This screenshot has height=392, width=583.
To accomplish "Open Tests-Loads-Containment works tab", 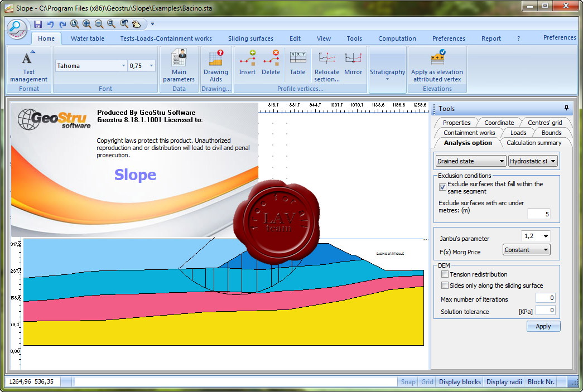I will click(x=166, y=38).
